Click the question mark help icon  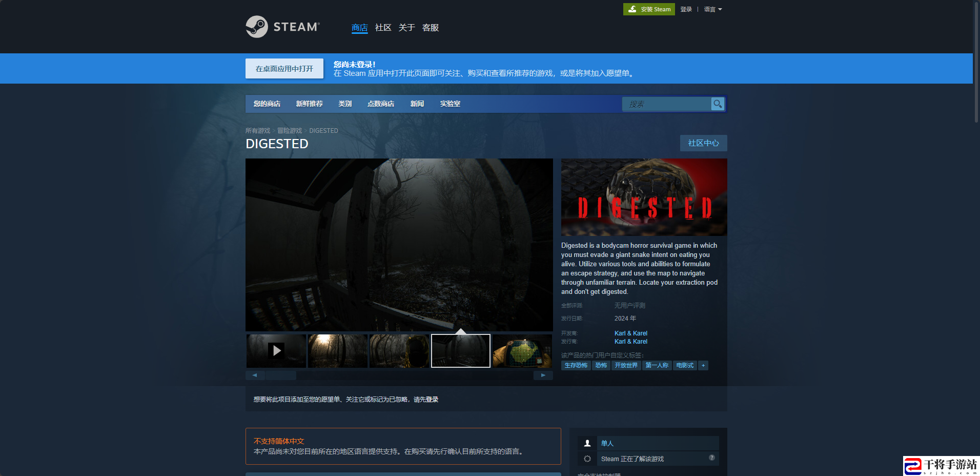click(712, 458)
